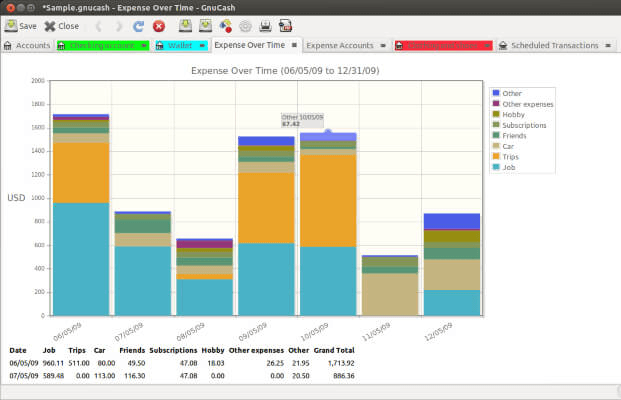Click the bank icon on the Accounts tab
The image size is (621, 400).
(8, 46)
